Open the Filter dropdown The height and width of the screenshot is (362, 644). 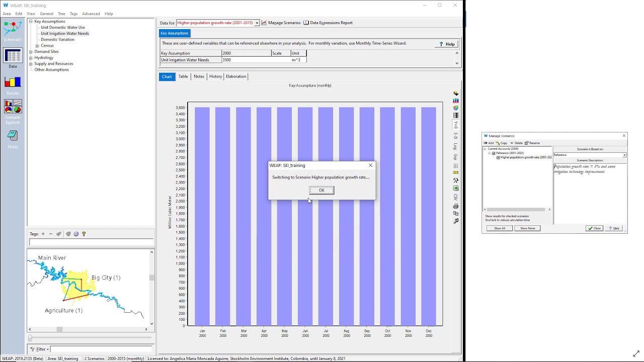click(39, 349)
